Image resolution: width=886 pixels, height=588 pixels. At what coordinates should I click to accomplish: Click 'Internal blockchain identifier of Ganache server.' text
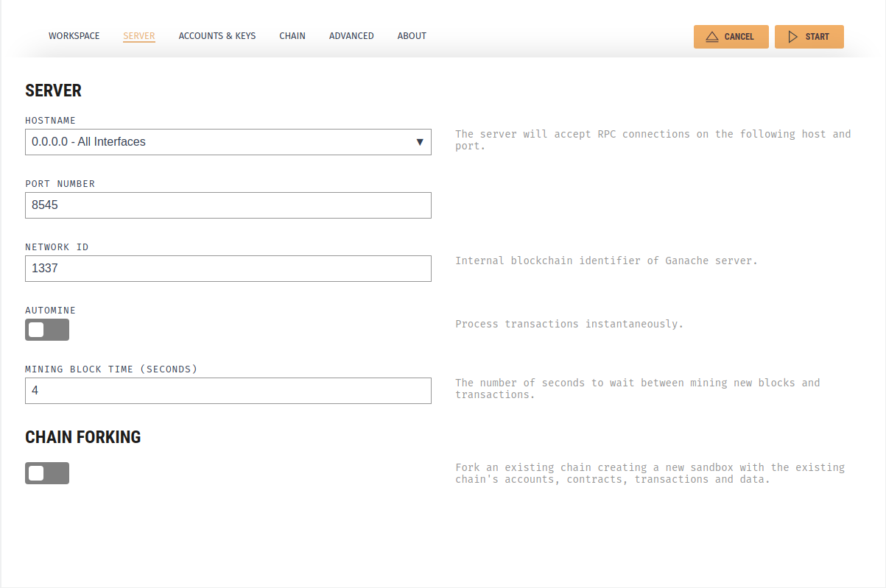click(x=606, y=261)
